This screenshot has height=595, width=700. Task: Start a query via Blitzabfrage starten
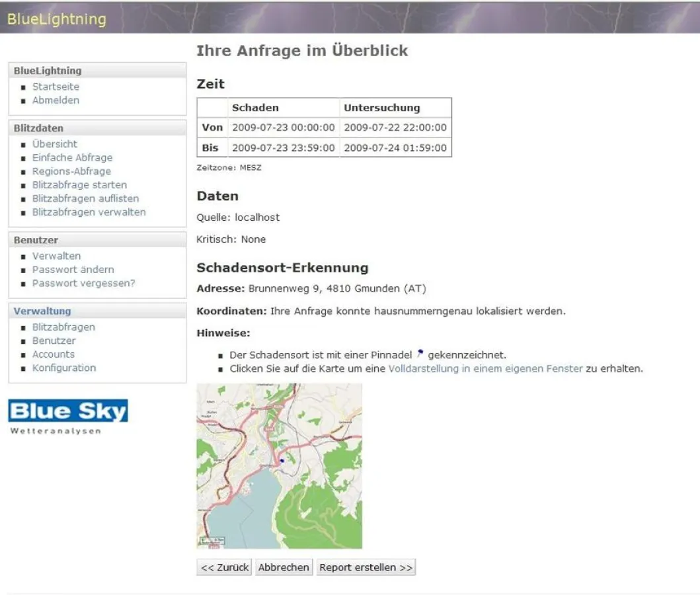[x=79, y=184]
